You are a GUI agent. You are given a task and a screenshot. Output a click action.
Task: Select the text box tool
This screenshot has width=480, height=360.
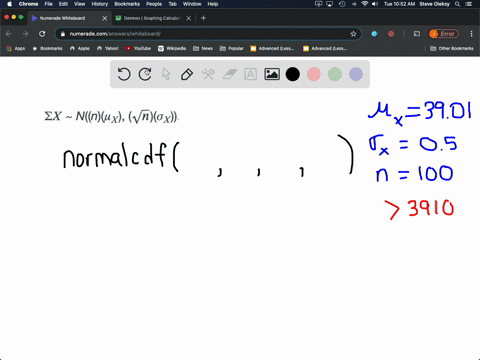click(250, 74)
